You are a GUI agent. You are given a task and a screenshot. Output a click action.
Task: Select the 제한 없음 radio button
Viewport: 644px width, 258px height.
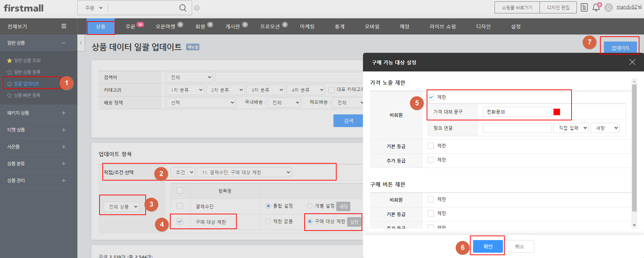pyautogui.click(x=268, y=221)
